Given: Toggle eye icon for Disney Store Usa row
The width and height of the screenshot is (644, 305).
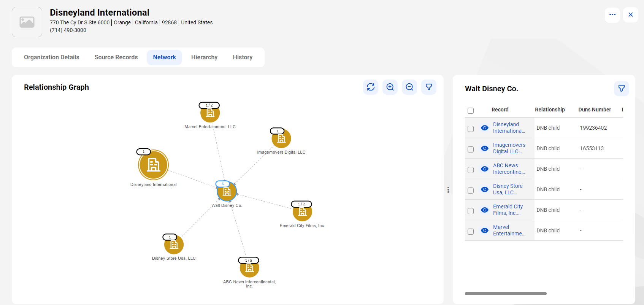Looking at the screenshot, I should point(485,189).
